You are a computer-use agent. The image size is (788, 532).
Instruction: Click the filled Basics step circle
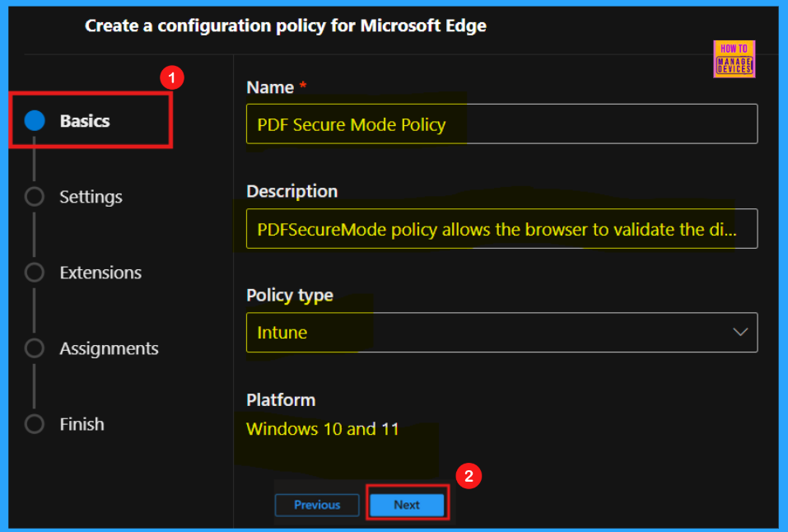35,121
